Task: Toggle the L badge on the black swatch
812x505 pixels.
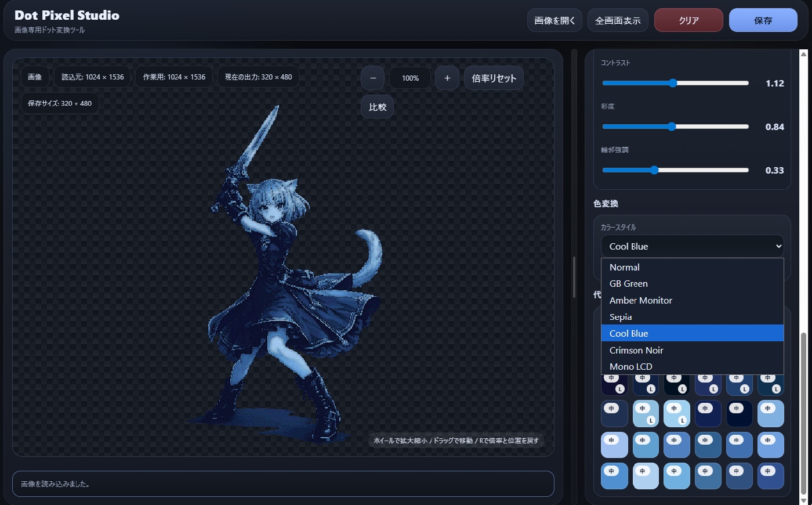Action: [682, 389]
